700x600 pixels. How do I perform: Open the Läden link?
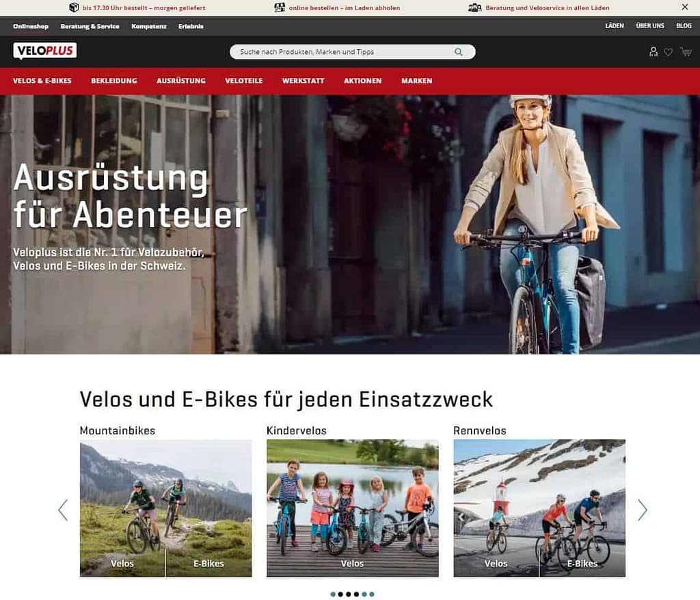click(615, 26)
